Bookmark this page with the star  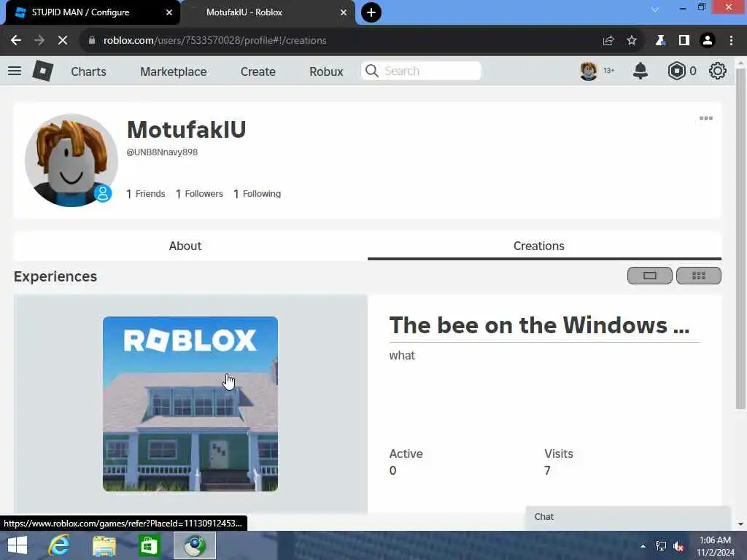point(632,41)
